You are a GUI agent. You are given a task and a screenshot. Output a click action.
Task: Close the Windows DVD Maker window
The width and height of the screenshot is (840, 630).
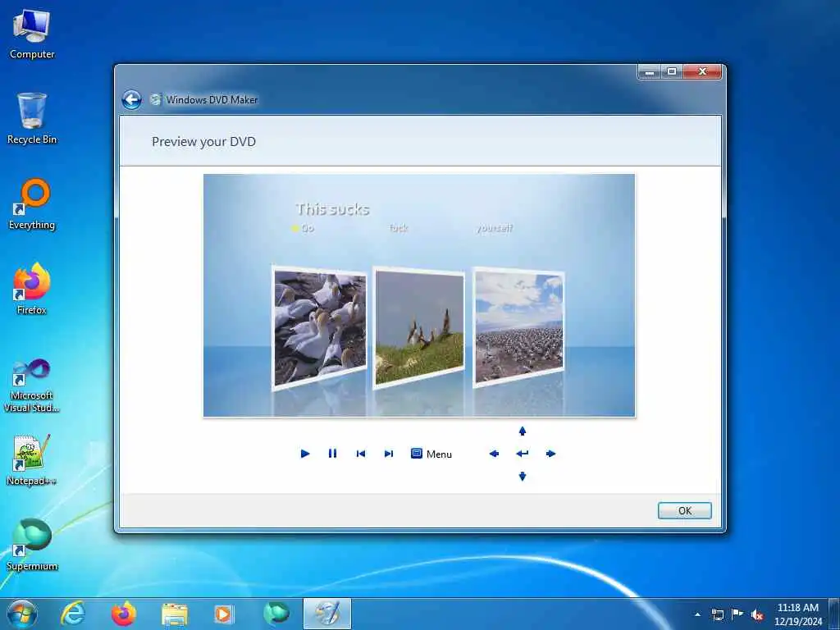pos(702,71)
